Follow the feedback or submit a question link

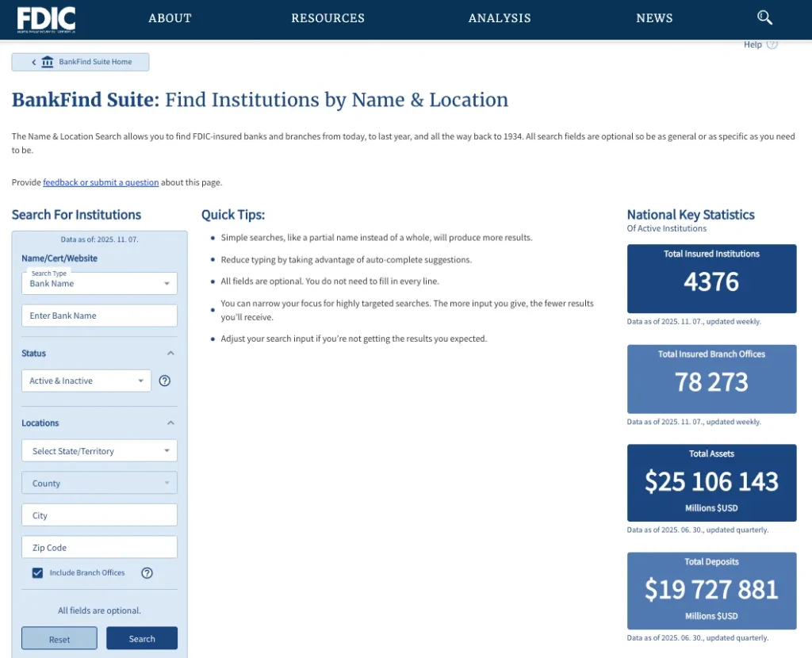point(101,182)
